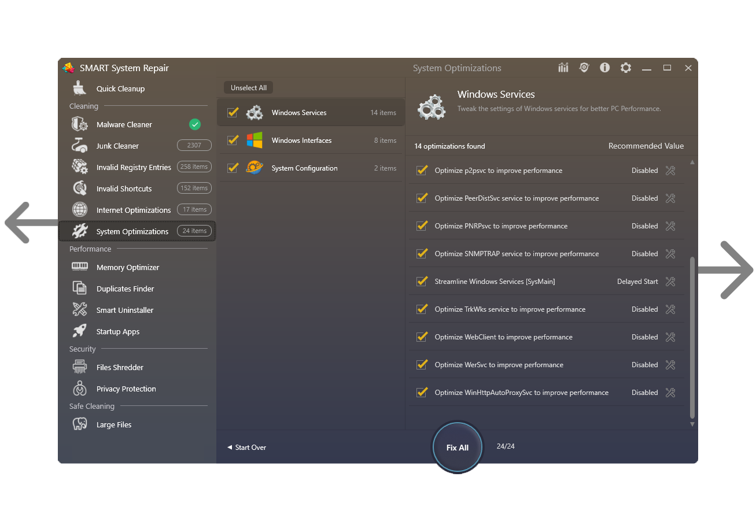Click the Large Files elephant icon
This screenshot has height=532, width=756.
80,424
